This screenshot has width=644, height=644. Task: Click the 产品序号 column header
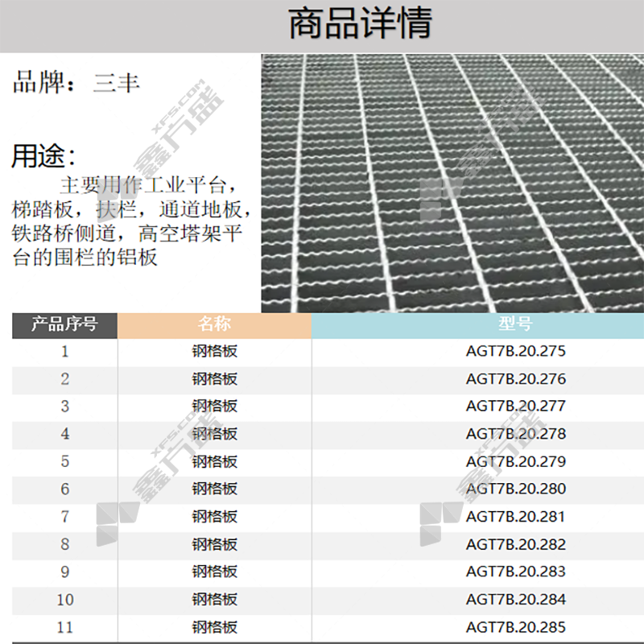pos(64,324)
